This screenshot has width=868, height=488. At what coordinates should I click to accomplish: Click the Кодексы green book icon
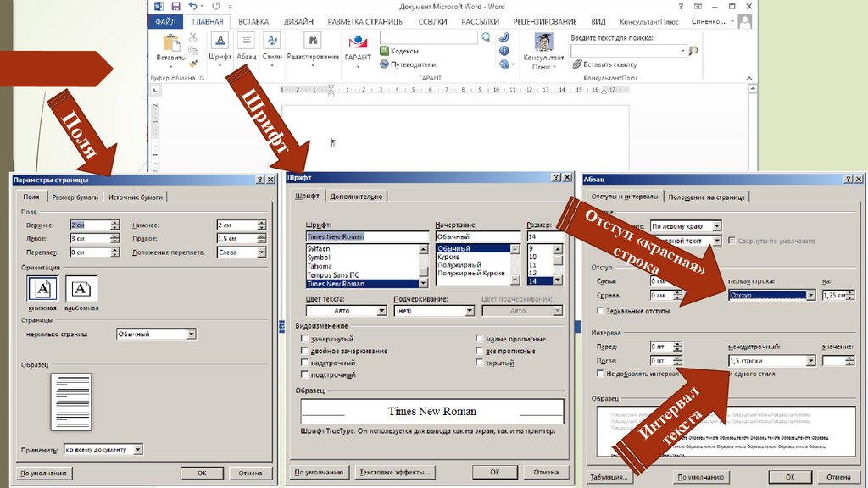[x=384, y=51]
